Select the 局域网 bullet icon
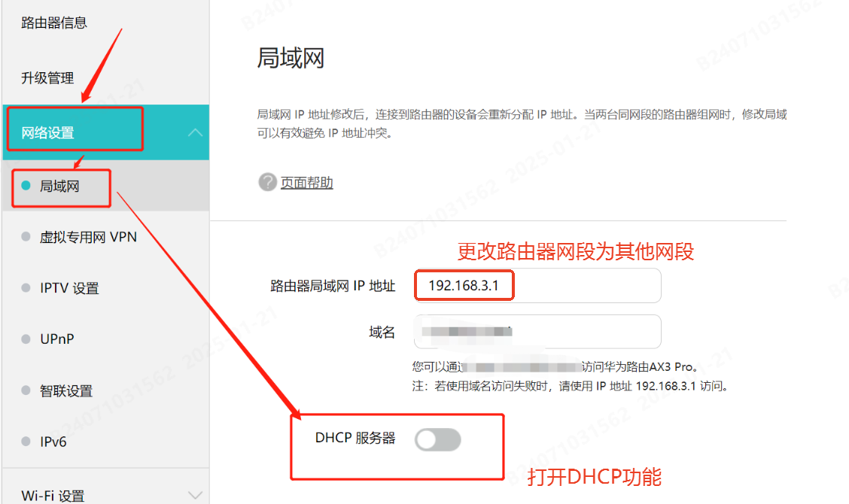The width and height of the screenshot is (849, 504). (x=26, y=186)
